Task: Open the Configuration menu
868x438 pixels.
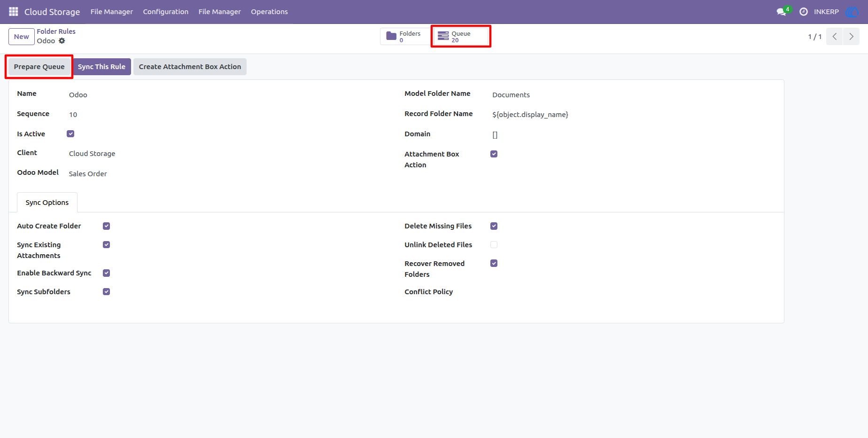Action: (x=166, y=12)
